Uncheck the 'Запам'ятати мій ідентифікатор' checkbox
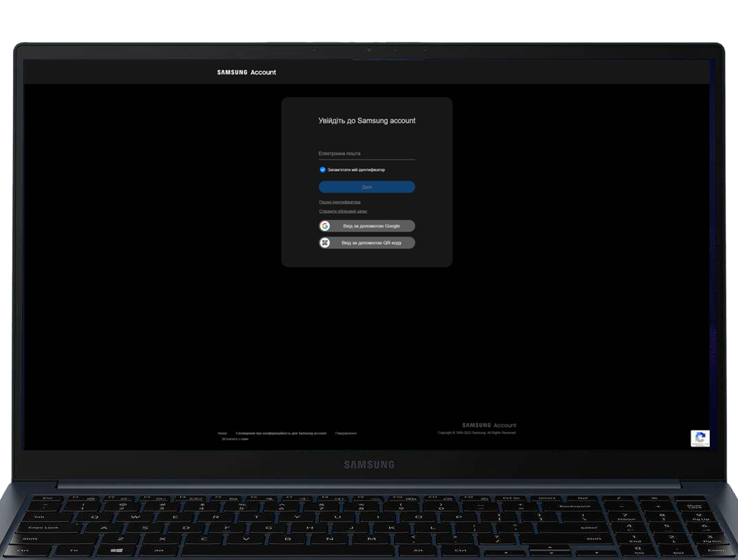738x560 pixels. (x=322, y=170)
